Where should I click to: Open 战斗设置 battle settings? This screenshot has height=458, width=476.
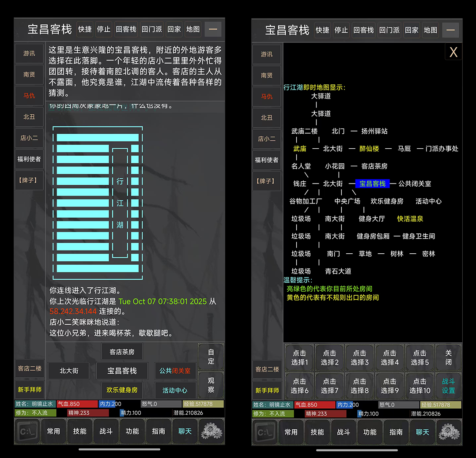pos(449,386)
